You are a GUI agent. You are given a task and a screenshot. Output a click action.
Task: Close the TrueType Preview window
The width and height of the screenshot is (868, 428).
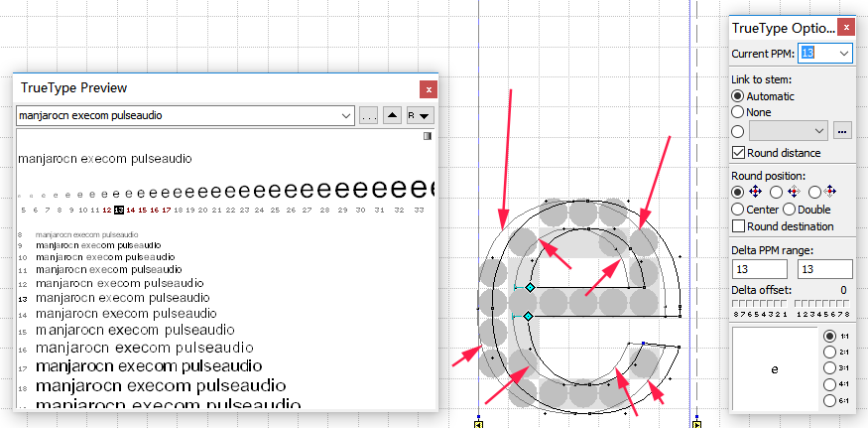[x=429, y=89]
